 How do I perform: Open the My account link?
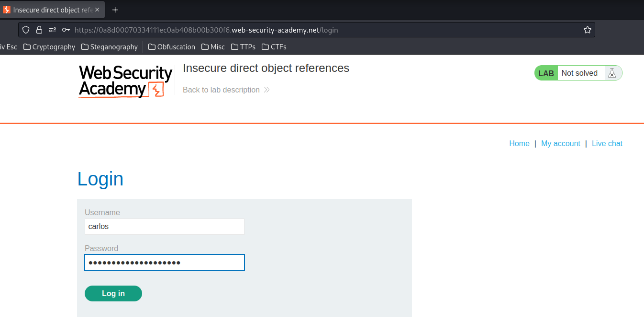coord(561,143)
